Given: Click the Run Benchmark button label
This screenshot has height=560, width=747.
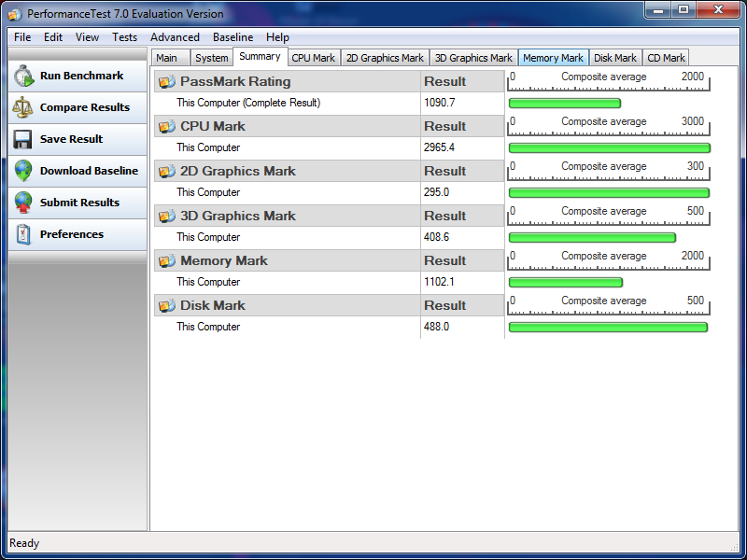Looking at the screenshot, I should click(81, 76).
